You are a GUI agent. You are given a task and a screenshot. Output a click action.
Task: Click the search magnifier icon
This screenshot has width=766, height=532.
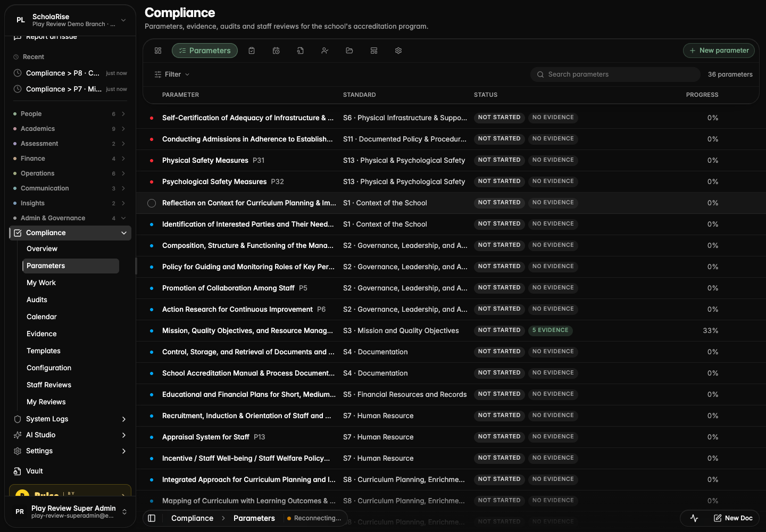coord(540,74)
